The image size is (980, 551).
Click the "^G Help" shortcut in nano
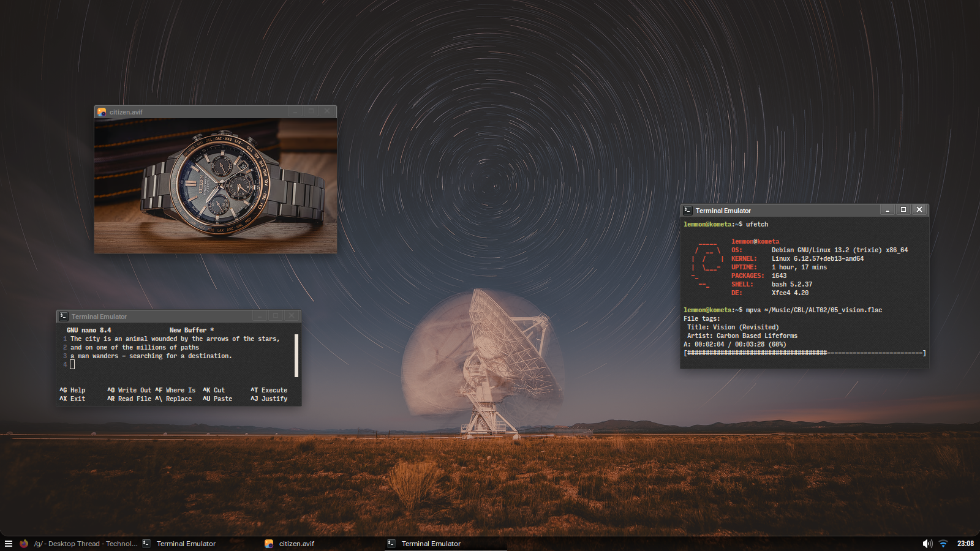point(72,390)
